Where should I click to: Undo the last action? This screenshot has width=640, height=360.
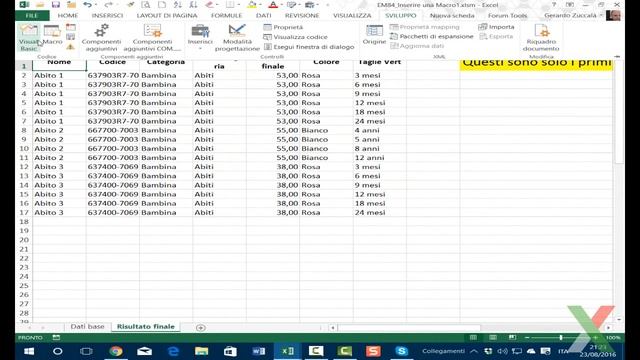[x=87, y=5]
